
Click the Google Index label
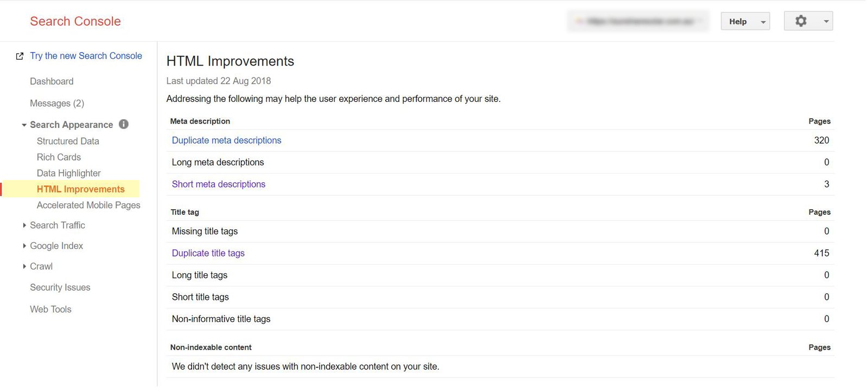click(x=56, y=246)
